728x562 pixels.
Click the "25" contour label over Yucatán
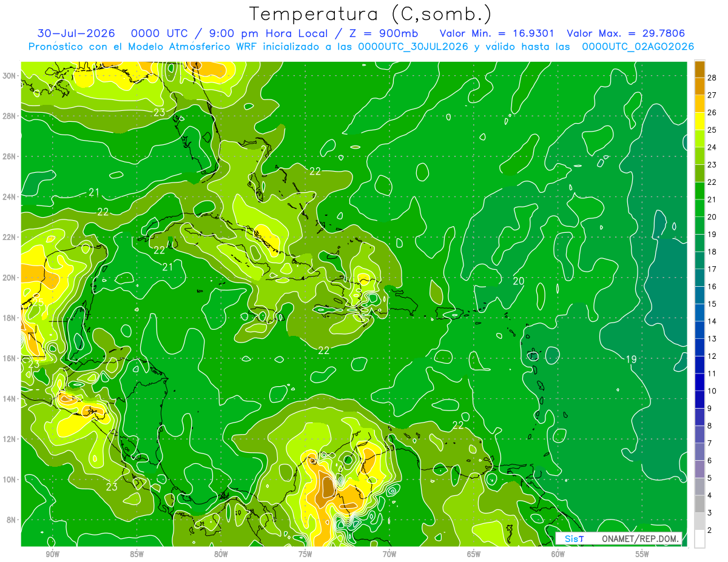pos(38,302)
